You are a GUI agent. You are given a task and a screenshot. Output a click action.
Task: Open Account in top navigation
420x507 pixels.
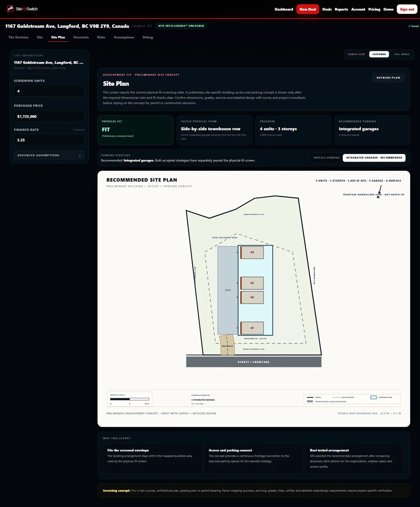(358, 9)
